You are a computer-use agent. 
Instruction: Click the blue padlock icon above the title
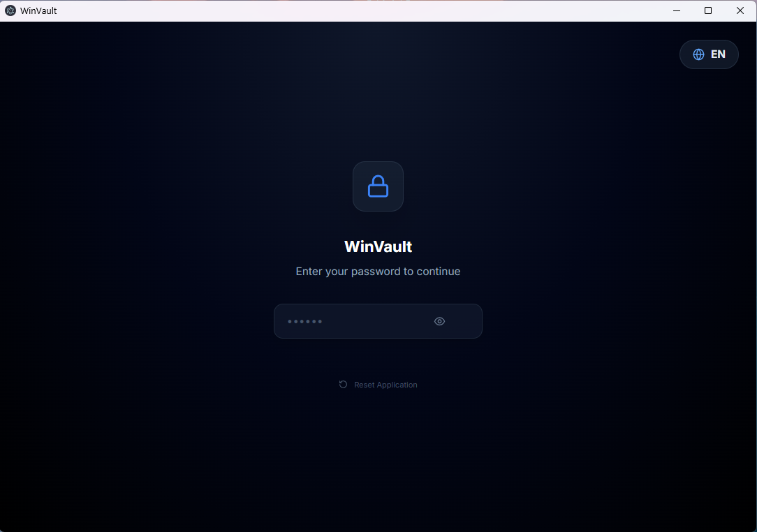tap(378, 186)
